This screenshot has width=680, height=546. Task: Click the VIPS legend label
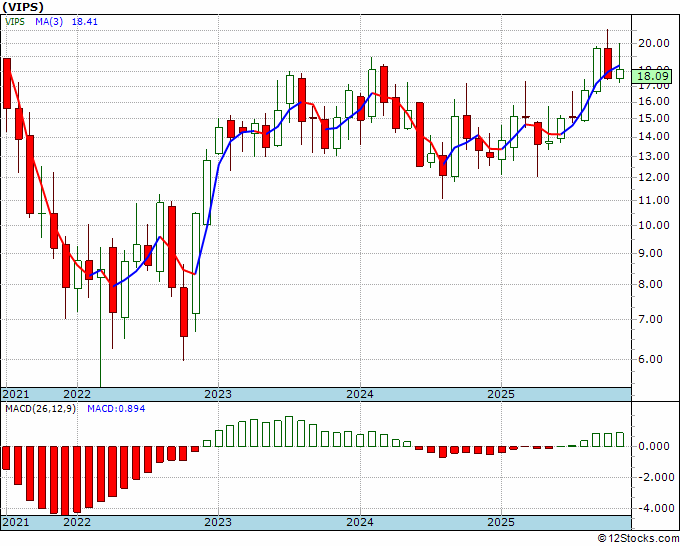click(x=15, y=22)
